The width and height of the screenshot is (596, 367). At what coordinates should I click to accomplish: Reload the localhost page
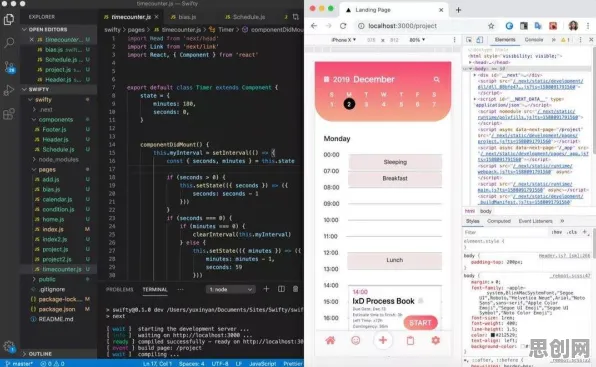click(343, 26)
